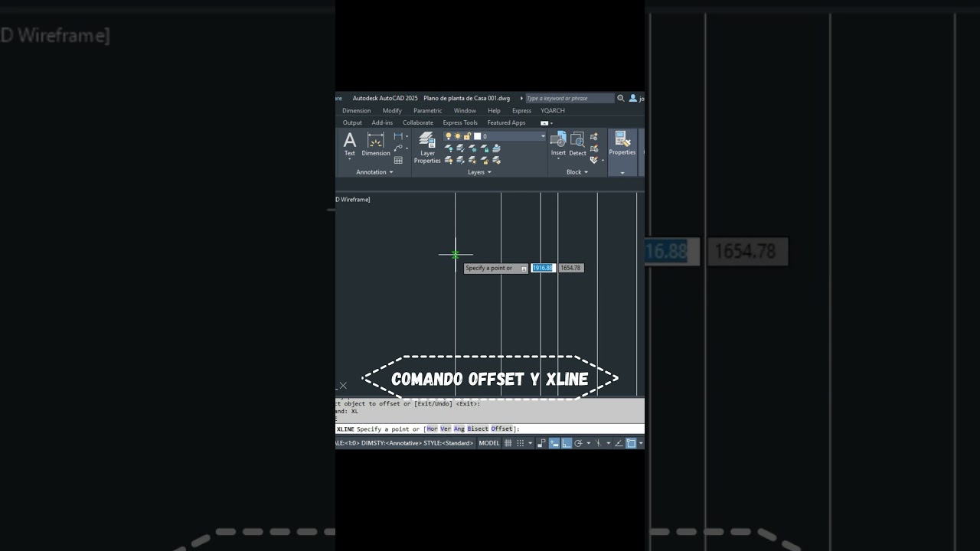Toggle snap mode in status bar
This screenshot has width=980, height=551.
click(521, 443)
